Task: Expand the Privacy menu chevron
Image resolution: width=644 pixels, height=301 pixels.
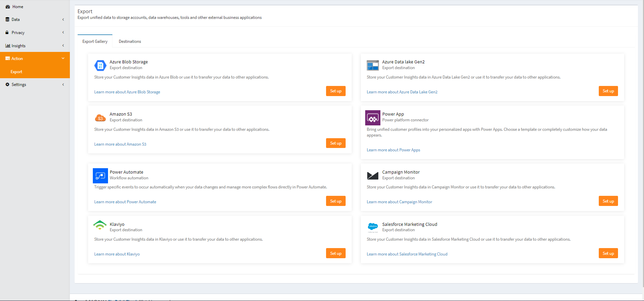Action: pos(63,32)
